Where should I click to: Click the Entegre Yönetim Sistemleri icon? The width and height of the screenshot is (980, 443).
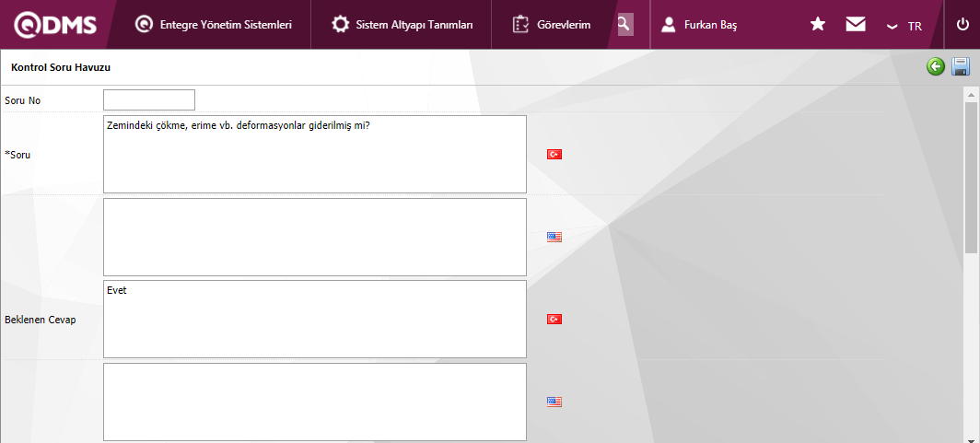click(x=144, y=25)
